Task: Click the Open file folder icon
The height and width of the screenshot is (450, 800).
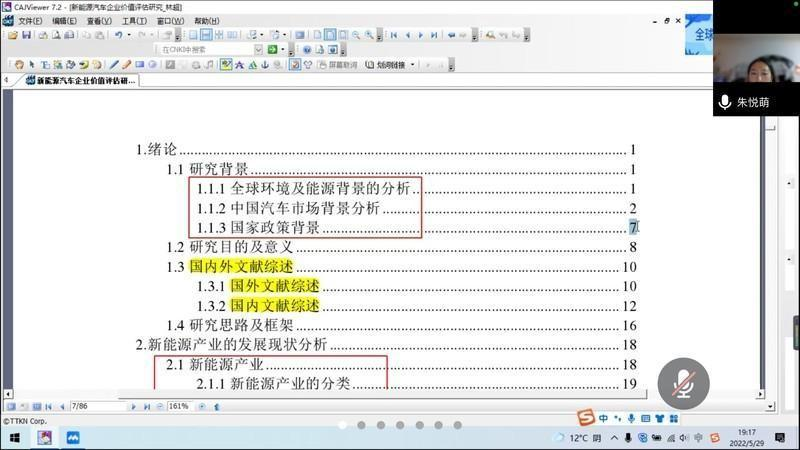Action: coord(11,35)
